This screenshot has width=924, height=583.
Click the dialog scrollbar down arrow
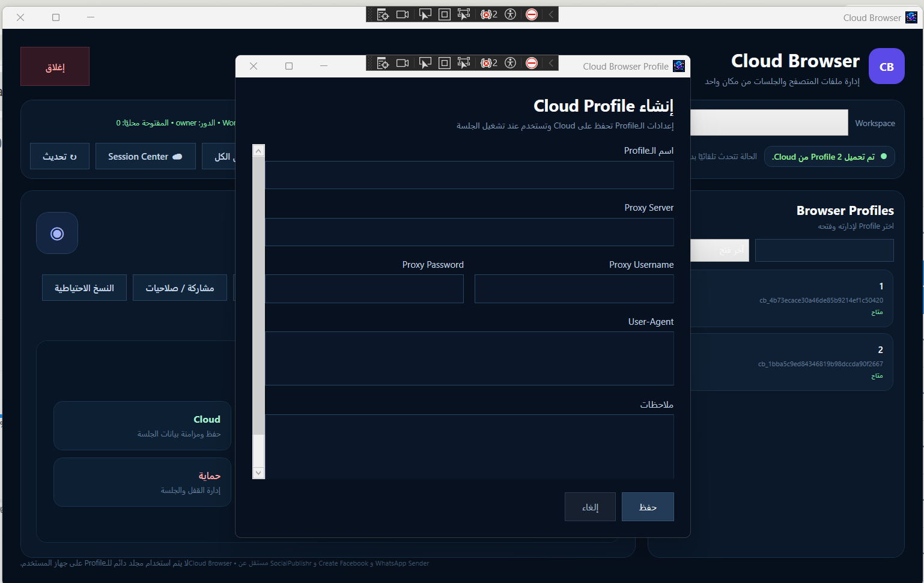(258, 473)
